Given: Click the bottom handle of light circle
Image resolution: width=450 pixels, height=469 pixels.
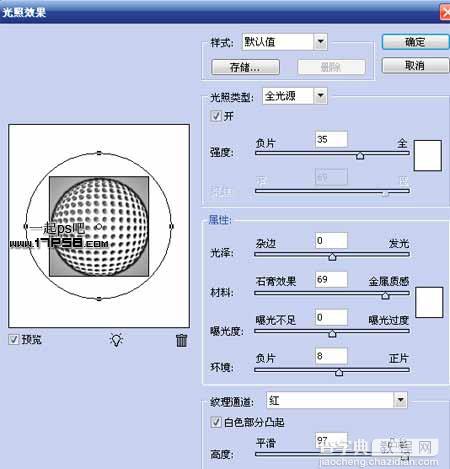Looking at the screenshot, I should coord(99,299).
